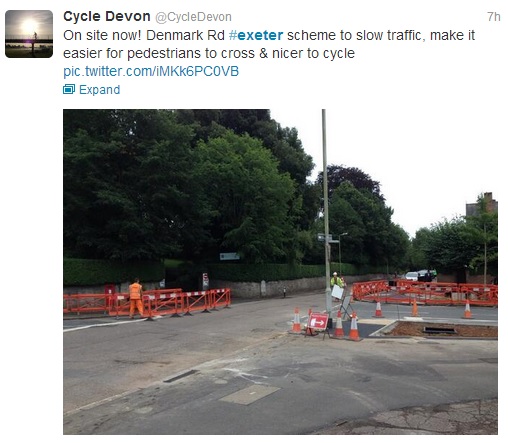Screen dimensions: 508x443
Task: Visit the @CycleDevon handle link
Action: pyautogui.click(x=193, y=17)
